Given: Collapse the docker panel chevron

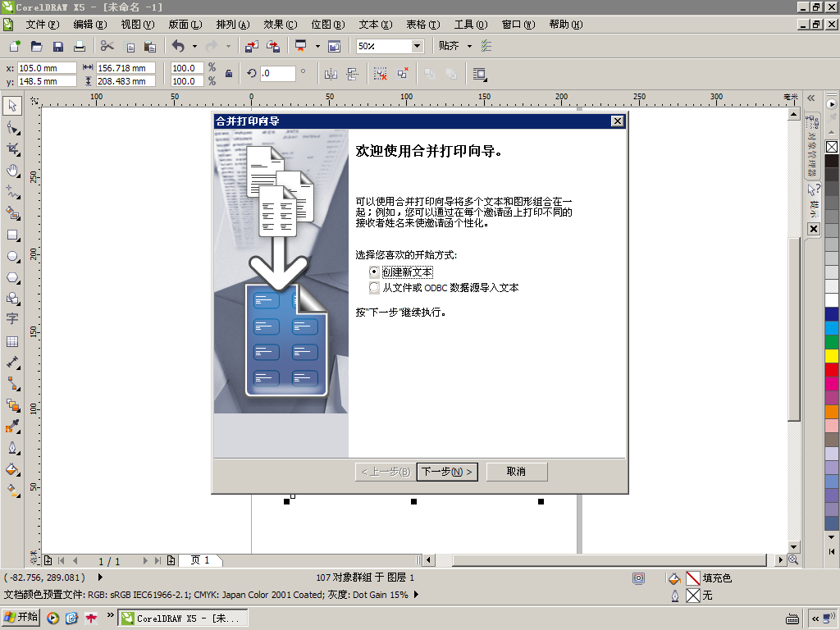Looking at the screenshot, I should [x=811, y=98].
